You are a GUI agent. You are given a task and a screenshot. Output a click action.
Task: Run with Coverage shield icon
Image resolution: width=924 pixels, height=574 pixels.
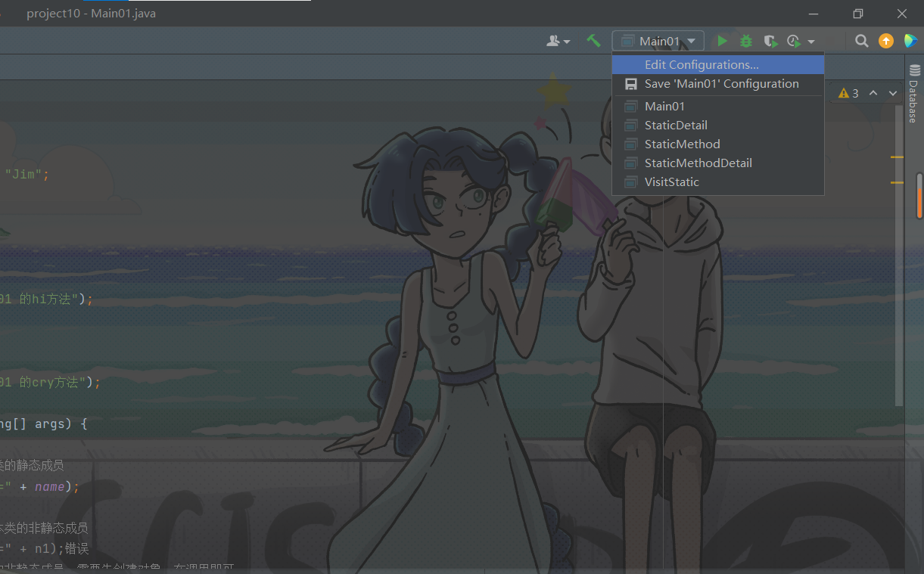point(770,41)
